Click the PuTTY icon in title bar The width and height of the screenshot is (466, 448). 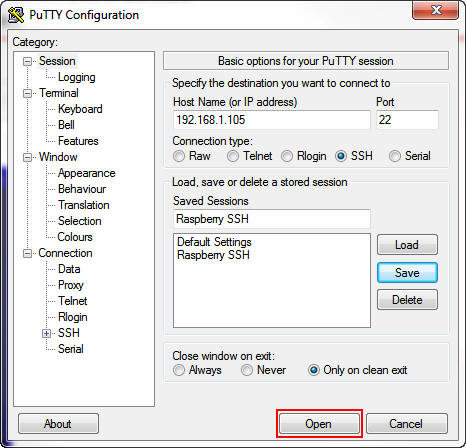pyautogui.click(x=16, y=15)
